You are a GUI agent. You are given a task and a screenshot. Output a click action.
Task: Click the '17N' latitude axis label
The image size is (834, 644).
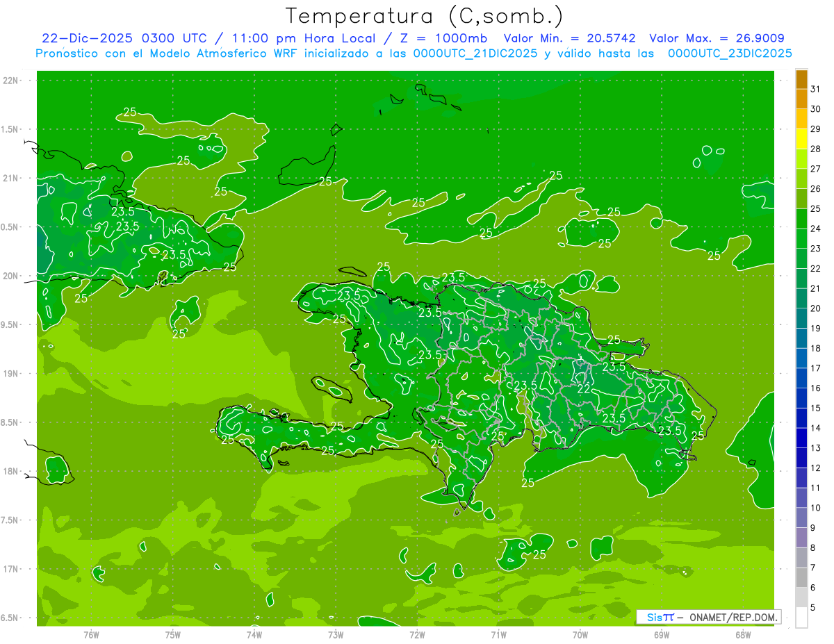pyautogui.click(x=11, y=569)
